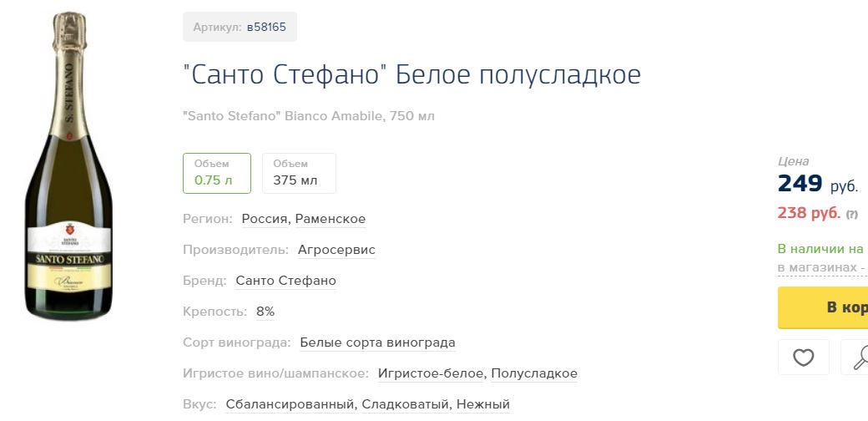Open producer Агросервис link

pos(336,250)
